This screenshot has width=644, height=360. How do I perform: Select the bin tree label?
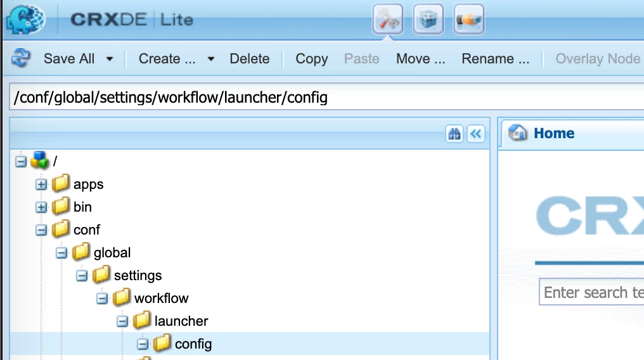[82, 207]
